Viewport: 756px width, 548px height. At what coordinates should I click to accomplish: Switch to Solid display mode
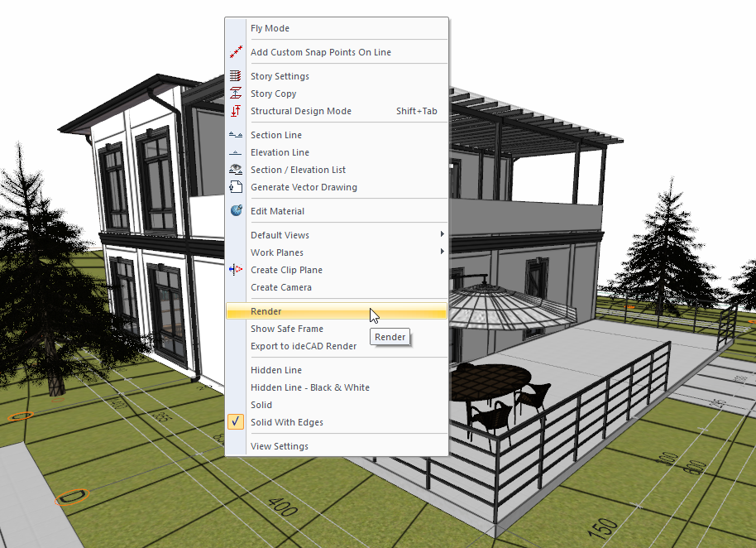point(261,405)
